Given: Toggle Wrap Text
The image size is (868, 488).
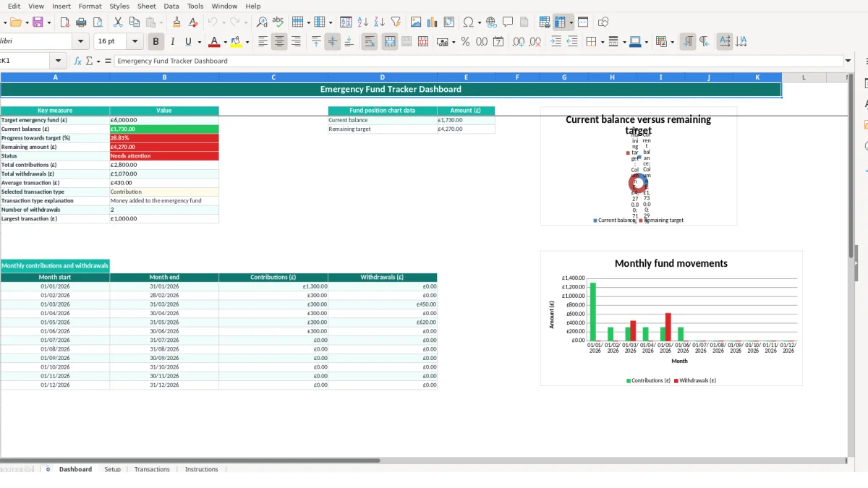Looking at the screenshot, I should point(370,42).
